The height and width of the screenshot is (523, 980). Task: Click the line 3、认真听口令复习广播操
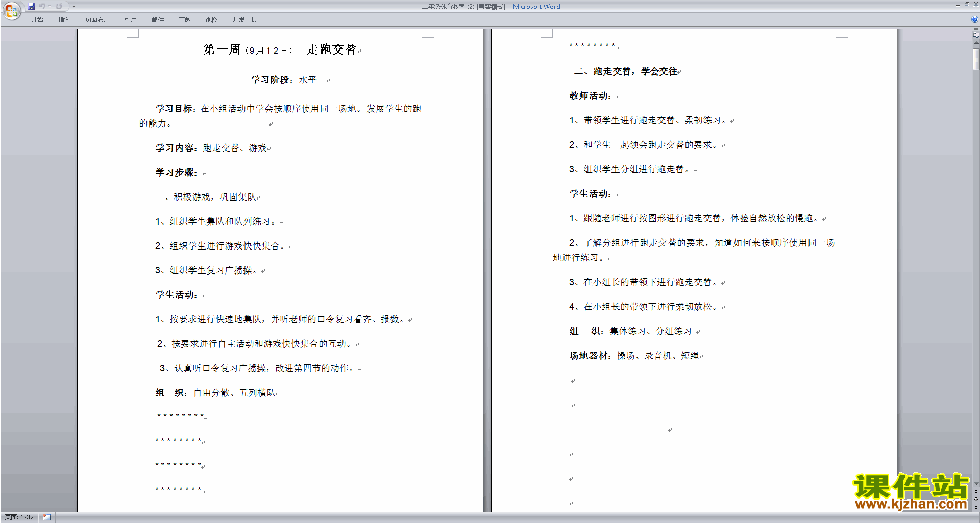(258, 368)
